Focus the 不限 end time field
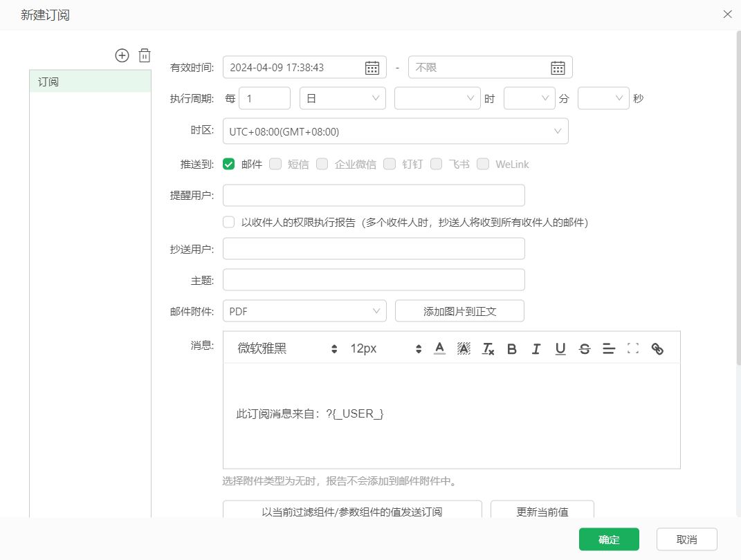741x560 pixels. [x=490, y=67]
